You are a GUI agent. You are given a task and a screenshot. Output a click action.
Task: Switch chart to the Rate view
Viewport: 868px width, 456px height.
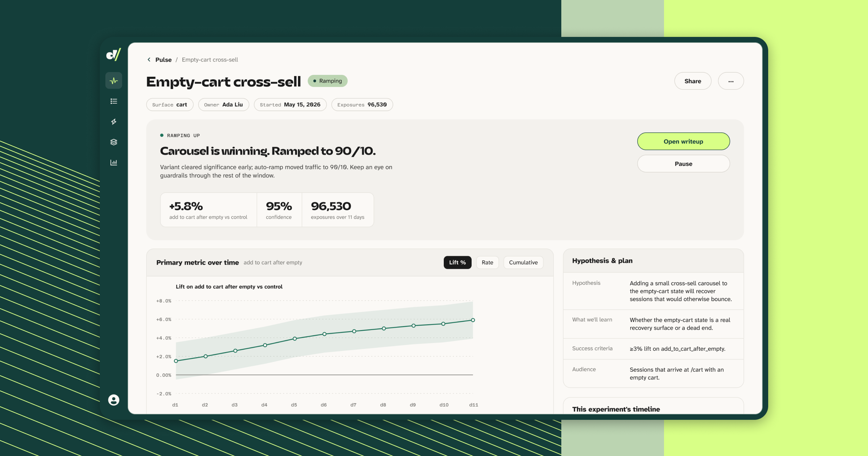[x=487, y=262]
